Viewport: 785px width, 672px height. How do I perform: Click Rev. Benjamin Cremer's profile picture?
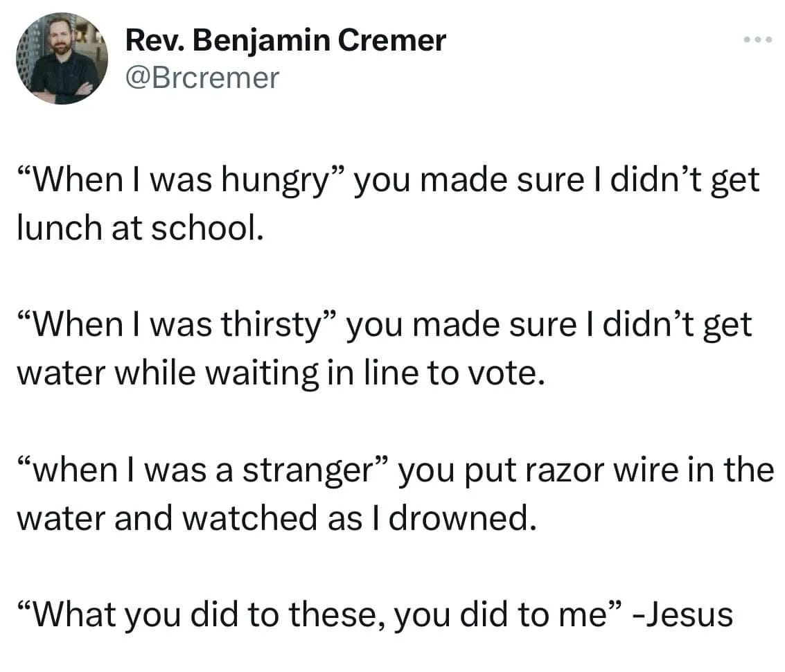[62, 59]
